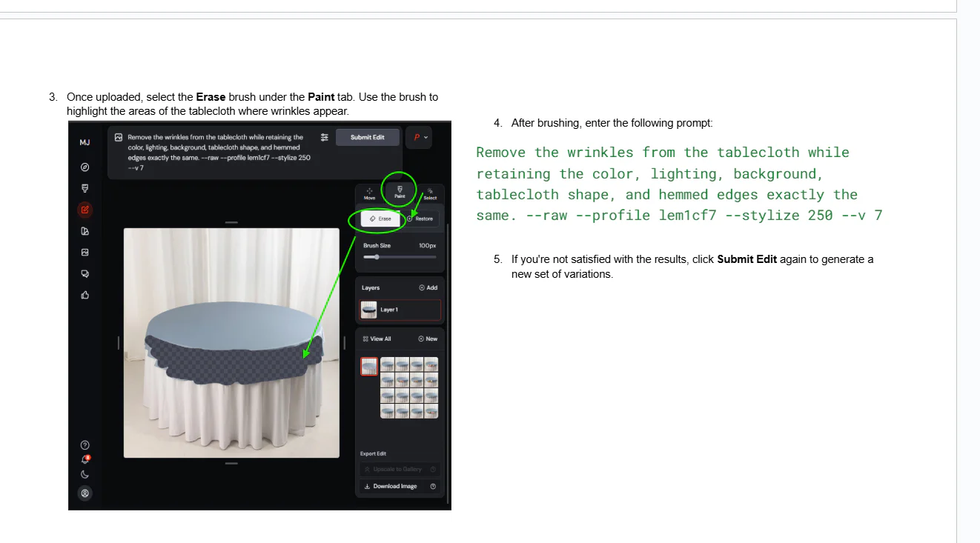The image size is (980, 543).
Task: Click the tablecloth image on the canvas
Action: [231, 343]
